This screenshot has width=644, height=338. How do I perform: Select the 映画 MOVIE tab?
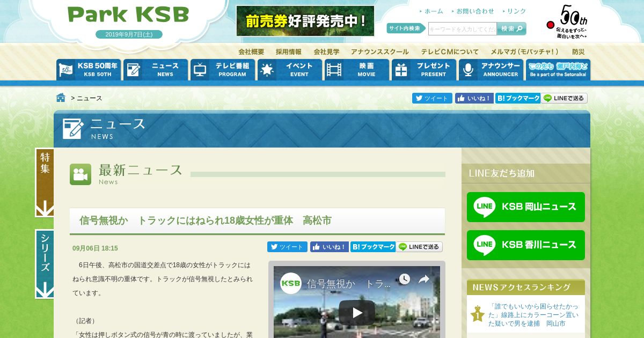click(x=357, y=70)
